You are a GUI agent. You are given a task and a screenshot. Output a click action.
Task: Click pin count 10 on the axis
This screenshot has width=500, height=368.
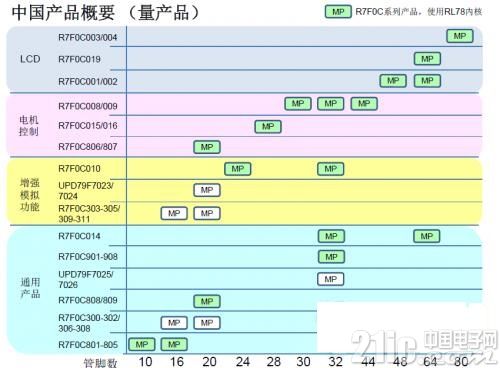(x=145, y=362)
